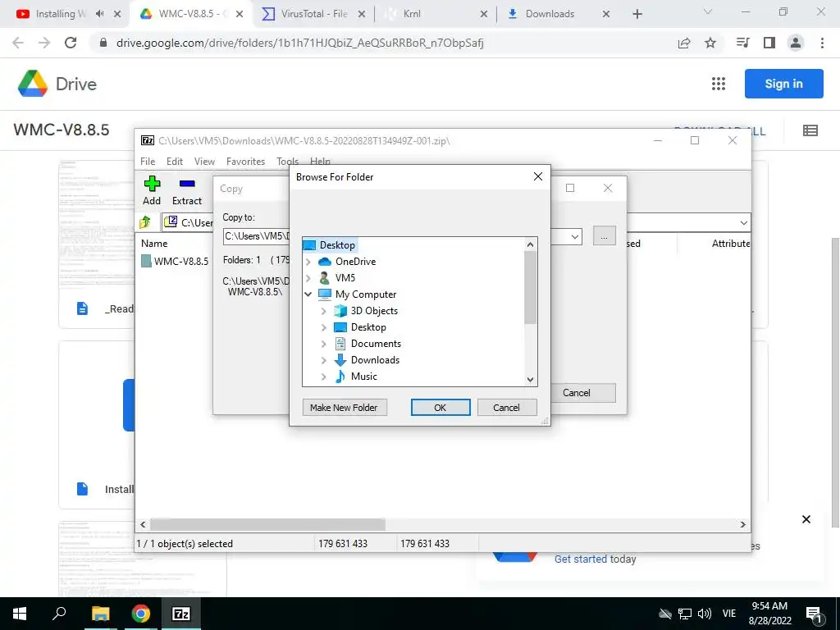Open 7-Zip address bar dropdown arrow
Viewport: 840px width, 630px height.
[743, 222]
